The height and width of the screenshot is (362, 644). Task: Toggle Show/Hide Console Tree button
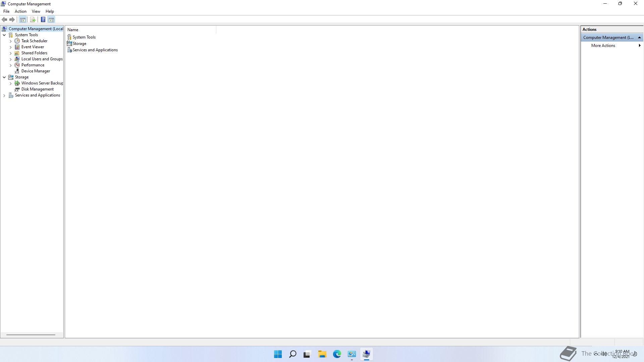(22, 19)
